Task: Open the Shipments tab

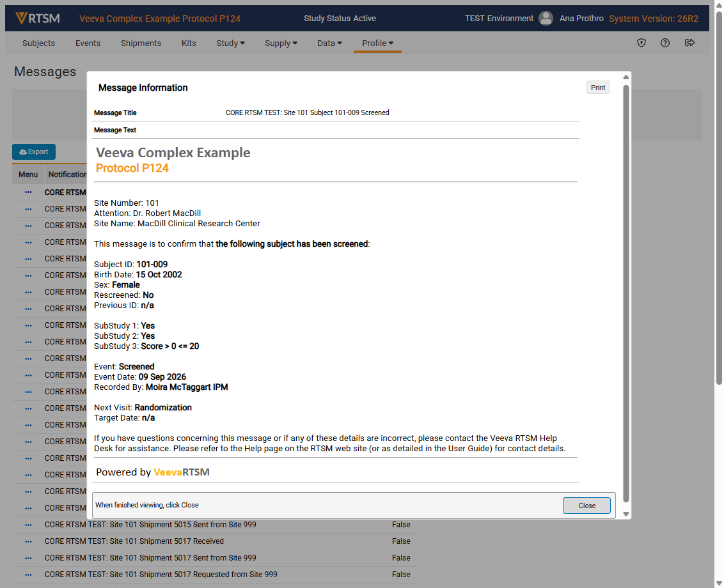Action: [x=141, y=43]
